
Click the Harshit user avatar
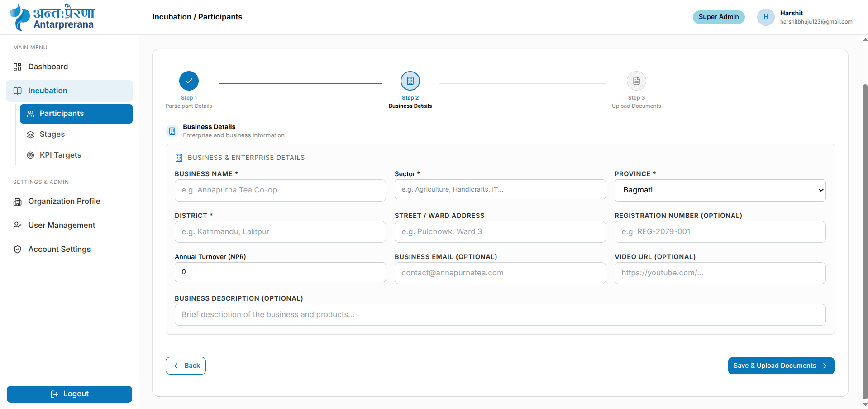766,17
